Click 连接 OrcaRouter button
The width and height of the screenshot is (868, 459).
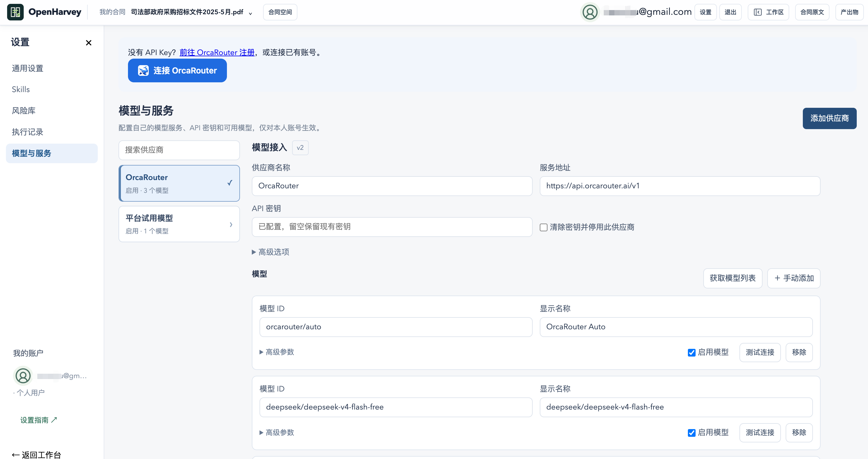point(177,70)
